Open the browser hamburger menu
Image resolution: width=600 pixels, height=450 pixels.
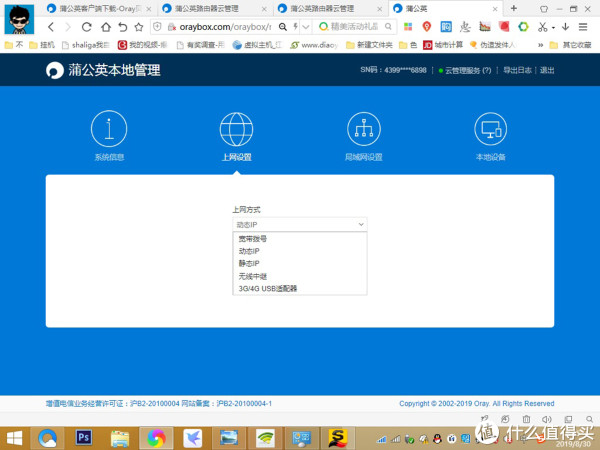click(583, 26)
